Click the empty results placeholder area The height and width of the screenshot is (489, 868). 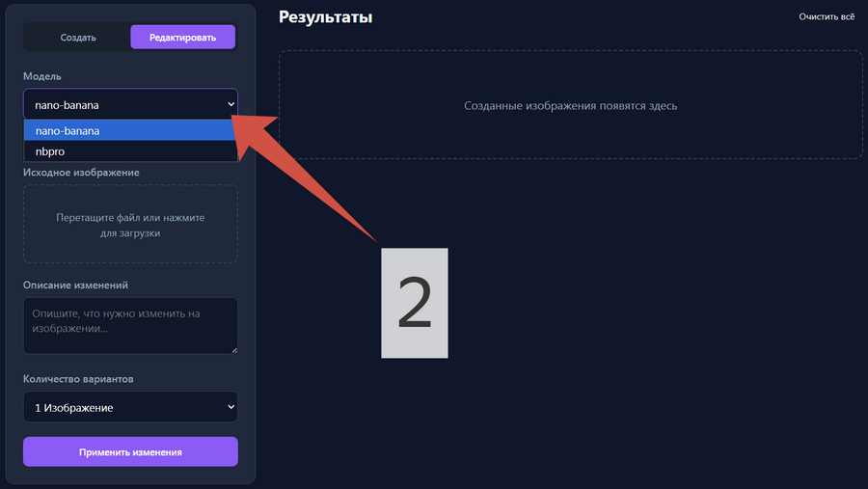pyautogui.click(x=570, y=105)
